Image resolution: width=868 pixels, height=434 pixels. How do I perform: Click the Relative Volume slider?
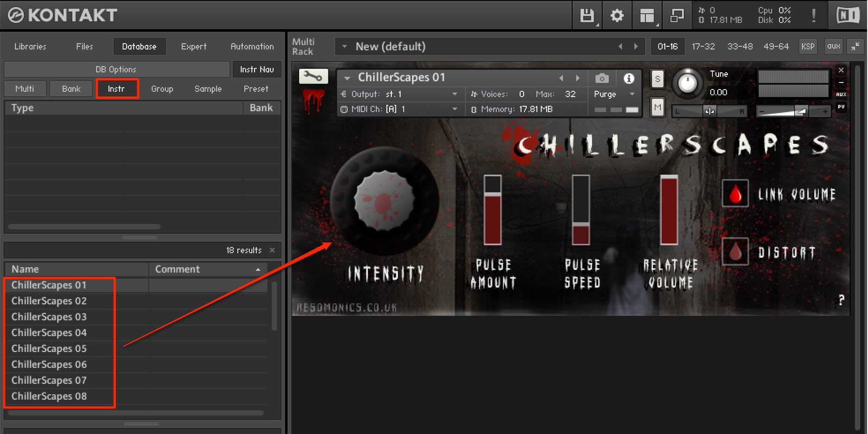click(x=669, y=210)
